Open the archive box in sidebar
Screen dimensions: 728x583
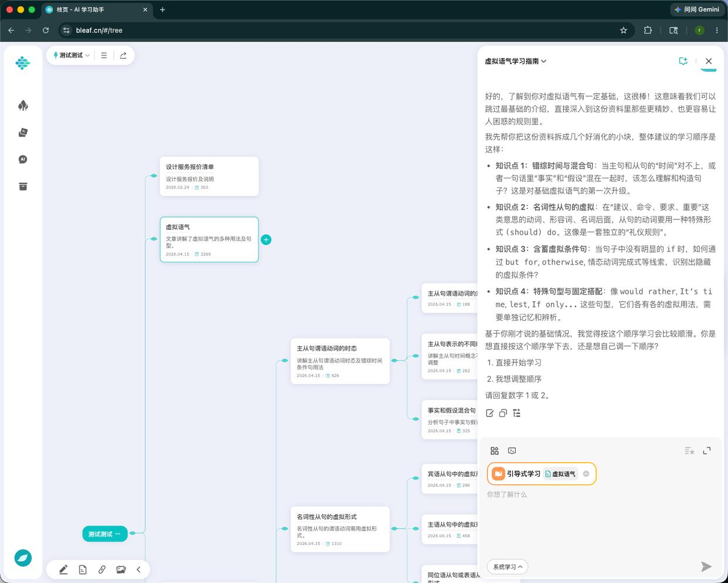(23, 187)
